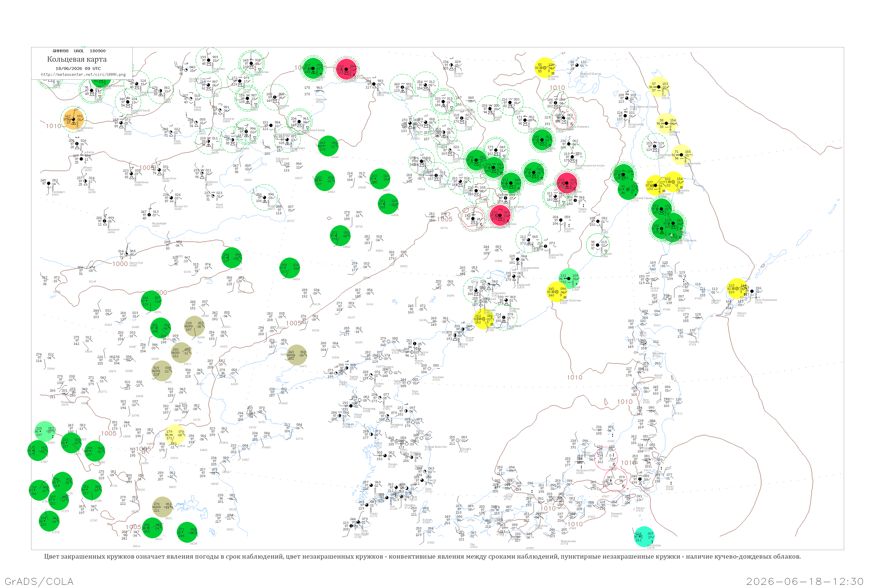Screen dimensions: 882x588
Task: Select the yellow Рудная Пристань station marker
Action: point(557,292)
